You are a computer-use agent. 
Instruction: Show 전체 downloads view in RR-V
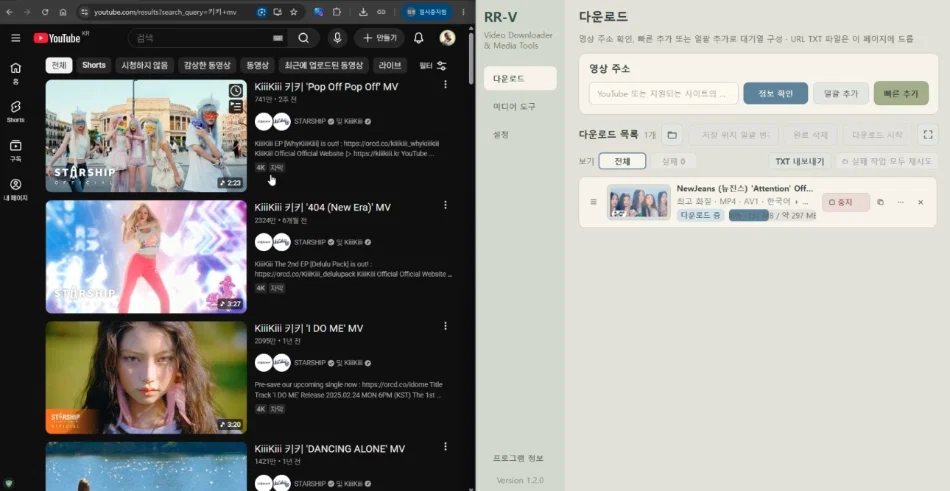click(x=622, y=161)
